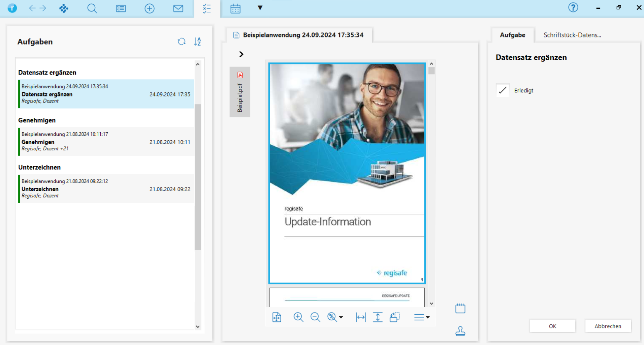Select the Beispiel.pdf vertical tab
This screenshot has width=644, height=345.
coord(240,92)
